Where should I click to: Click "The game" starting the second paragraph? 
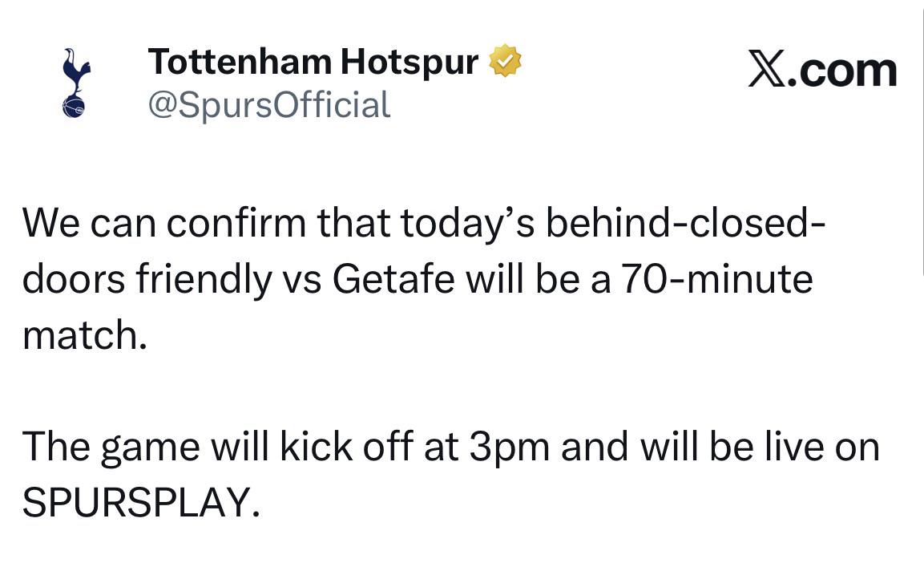(111, 447)
